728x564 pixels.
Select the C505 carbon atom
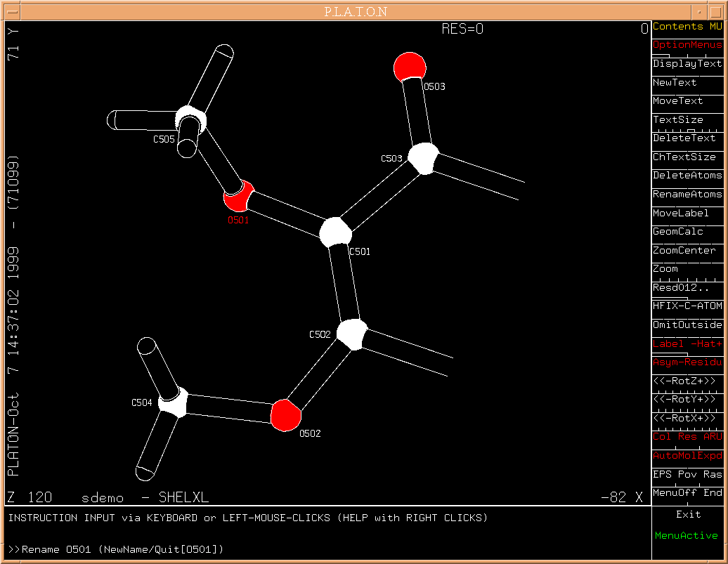(190, 120)
